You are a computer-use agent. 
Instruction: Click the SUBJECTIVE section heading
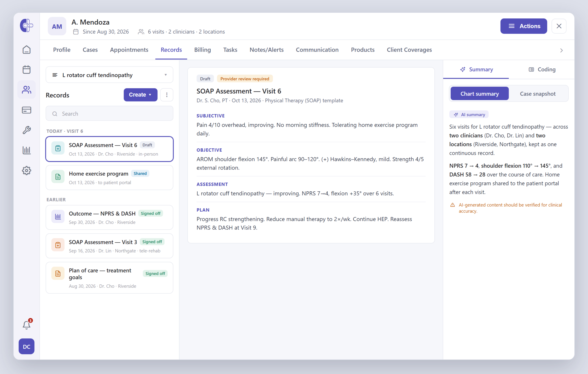click(210, 116)
